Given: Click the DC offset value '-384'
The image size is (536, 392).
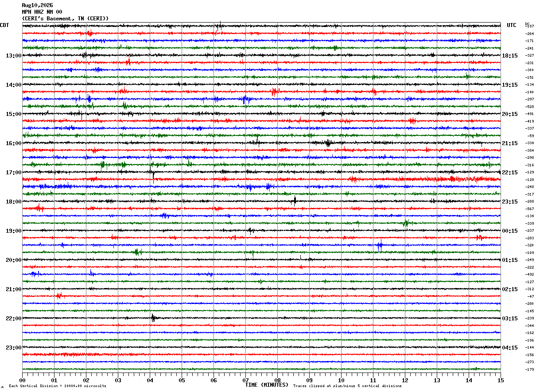Looking at the screenshot, I should tap(529, 150).
